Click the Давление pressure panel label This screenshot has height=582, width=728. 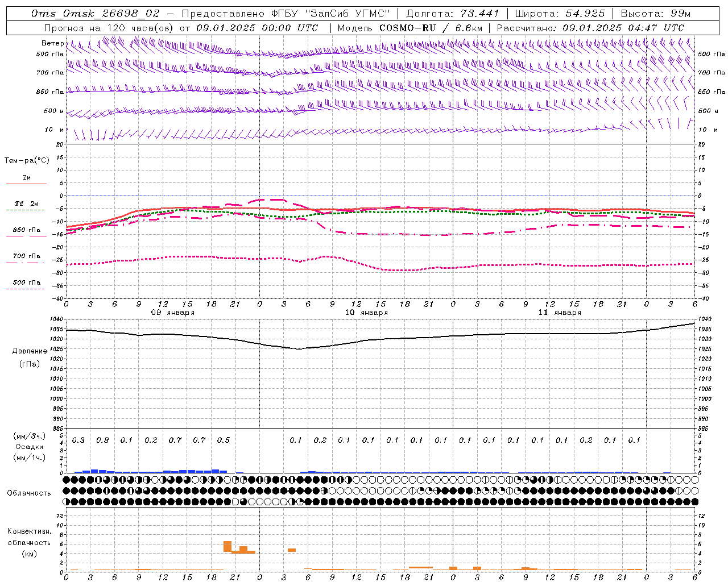[30, 351]
